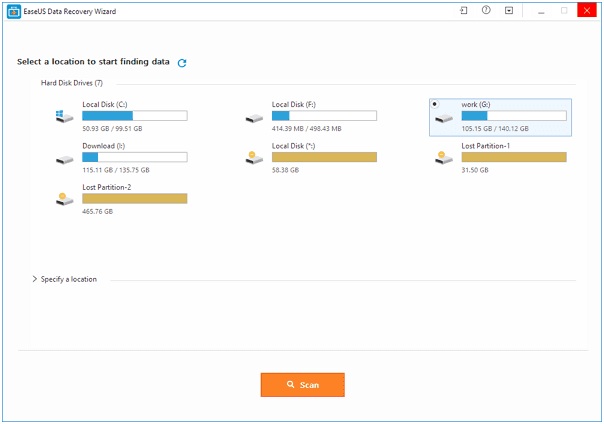The height and width of the screenshot is (424, 604).
Task: Select the Download (I:) drive label
Action: click(103, 146)
